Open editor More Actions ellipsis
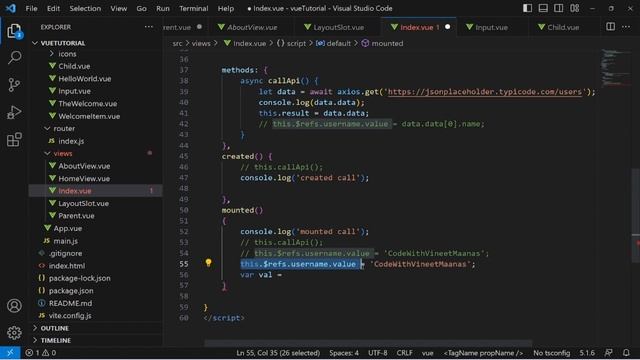 pyautogui.click(x=626, y=27)
